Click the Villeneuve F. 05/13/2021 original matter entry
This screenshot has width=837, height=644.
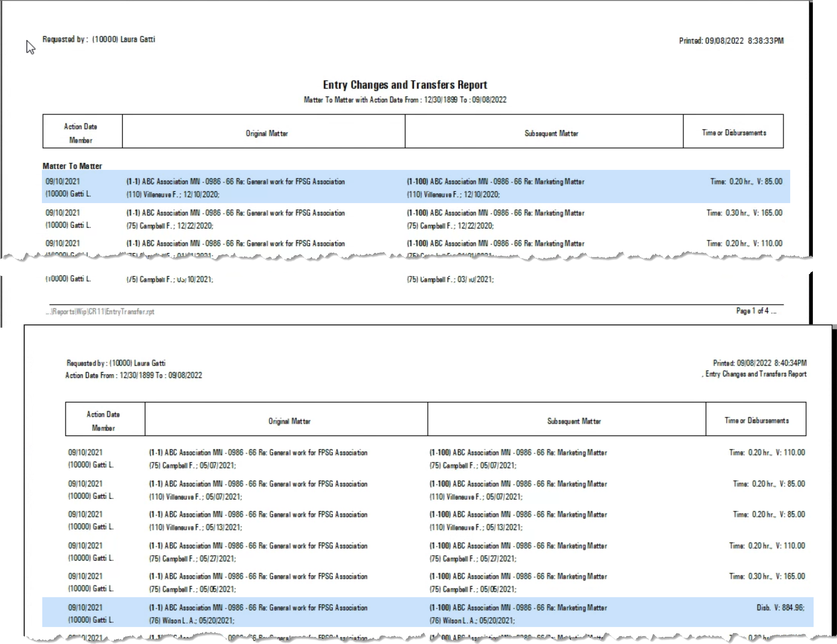[258, 521]
